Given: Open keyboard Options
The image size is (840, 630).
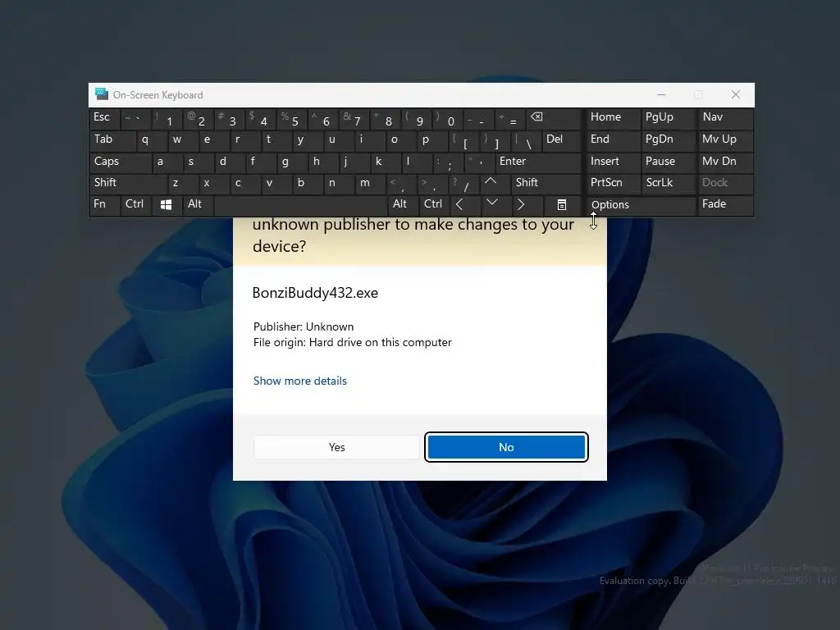Looking at the screenshot, I should (640, 204).
